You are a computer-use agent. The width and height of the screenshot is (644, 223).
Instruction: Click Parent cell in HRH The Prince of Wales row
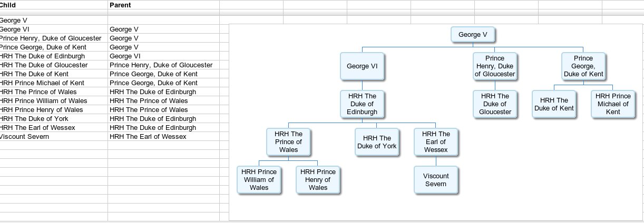[163, 92]
